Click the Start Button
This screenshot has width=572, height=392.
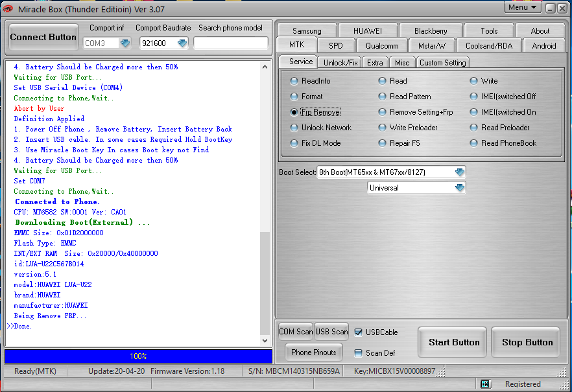pyautogui.click(x=454, y=343)
